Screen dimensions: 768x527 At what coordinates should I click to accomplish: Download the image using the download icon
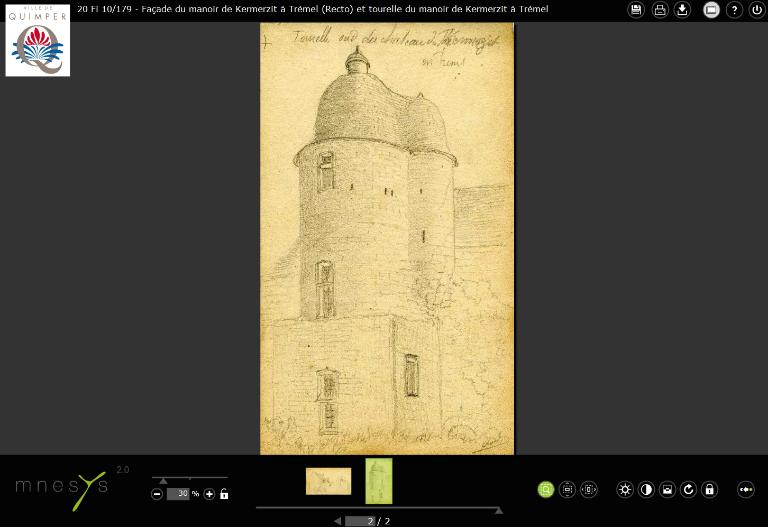point(682,10)
